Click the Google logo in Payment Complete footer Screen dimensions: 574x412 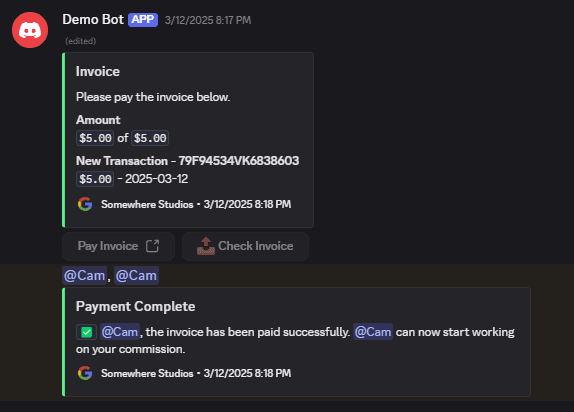[x=85, y=373]
